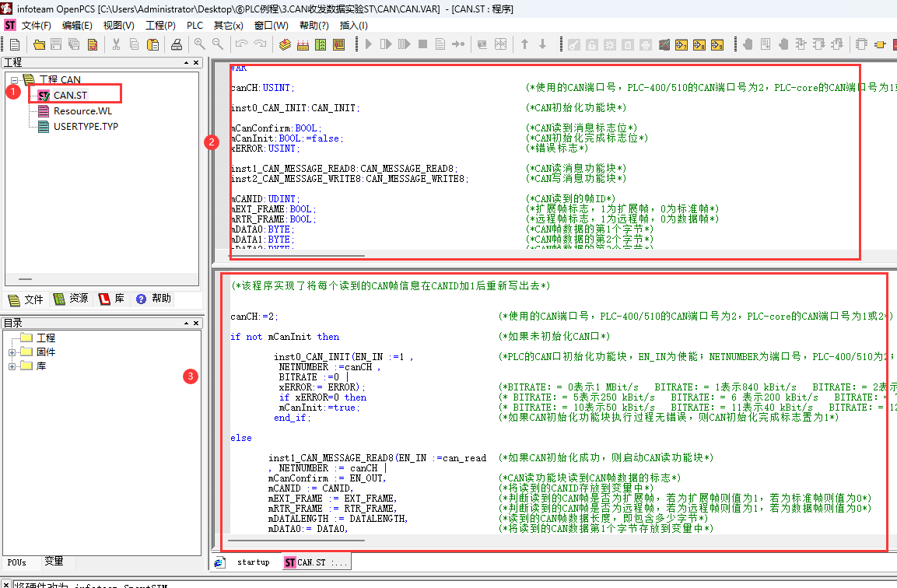The height and width of the screenshot is (588, 897).
Task: Switch to the 资源 tab
Action: [71, 299]
